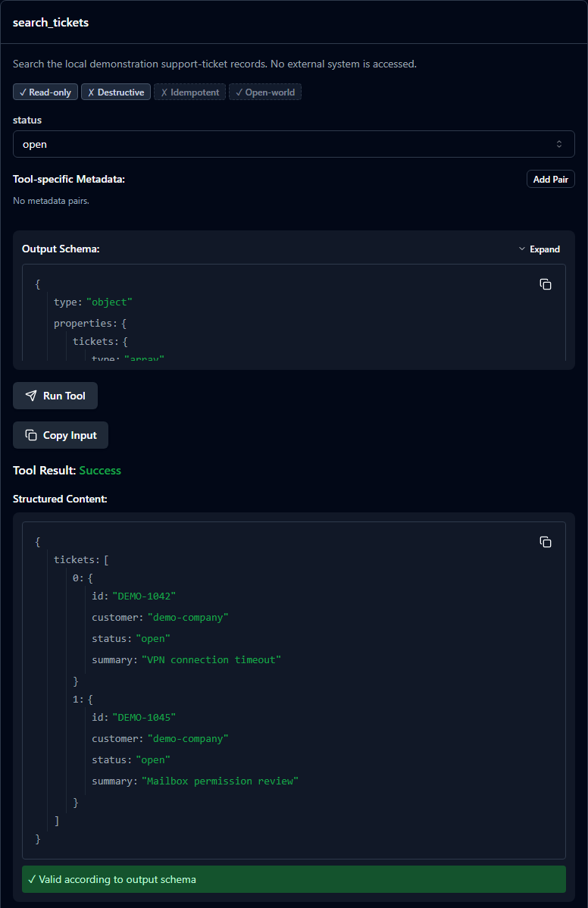Click the copy icon on Copy Input
The height and width of the screenshot is (908, 588).
(30, 435)
